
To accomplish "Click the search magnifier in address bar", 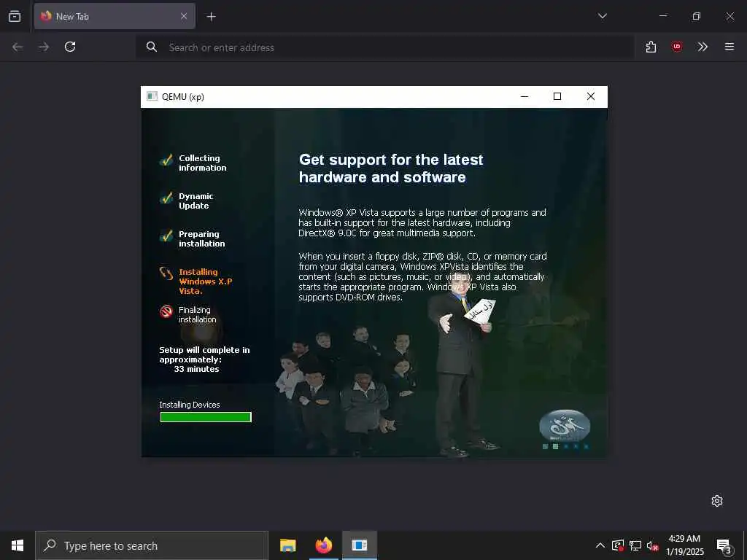I will point(152,47).
